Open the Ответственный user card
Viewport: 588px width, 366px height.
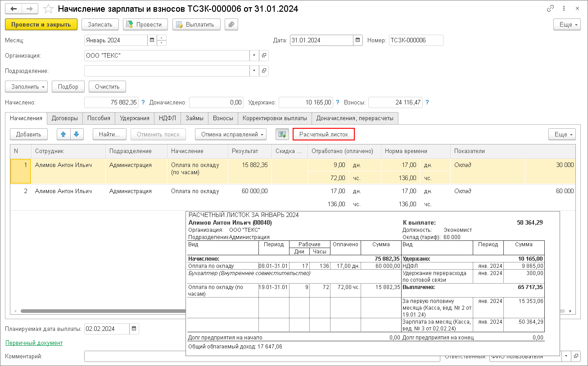(576, 357)
